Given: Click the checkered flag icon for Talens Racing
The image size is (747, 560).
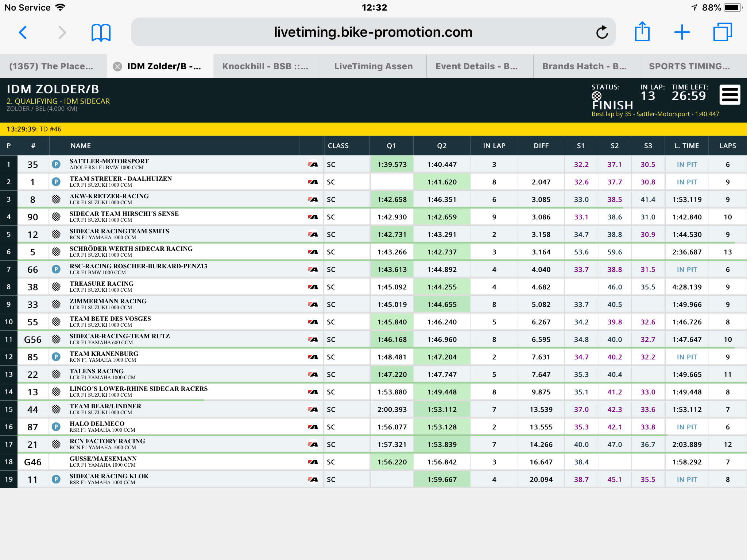Looking at the screenshot, I should coord(56,374).
